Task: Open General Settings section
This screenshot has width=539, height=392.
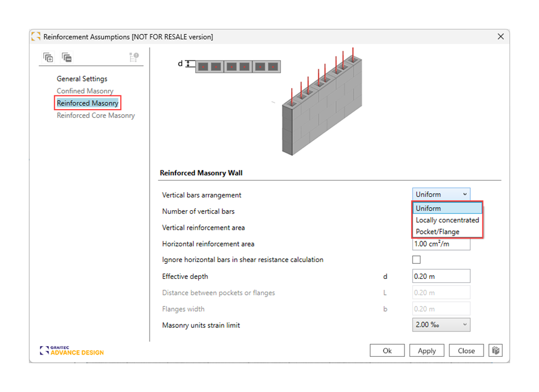Action: (x=82, y=79)
